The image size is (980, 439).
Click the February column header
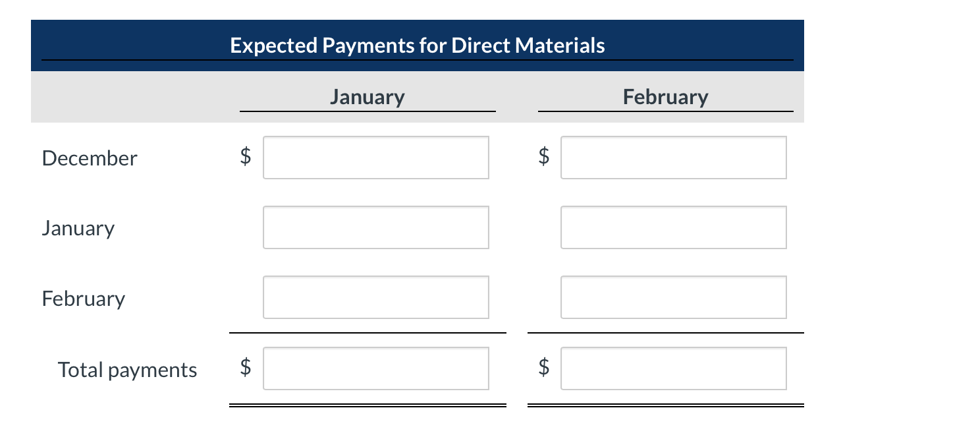pos(666,97)
